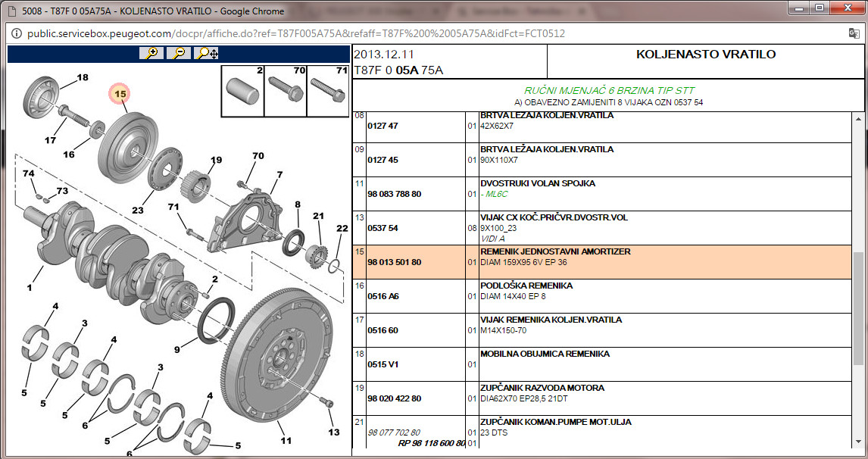Select part 11 flywheel label
Viewport: 868px width, 459px height.
coord(286,441)
